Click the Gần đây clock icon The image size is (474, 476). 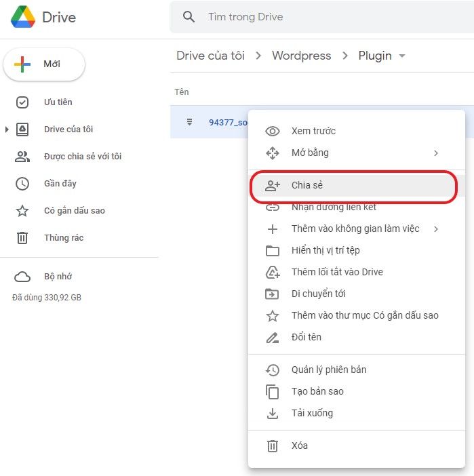coord(22,184)
